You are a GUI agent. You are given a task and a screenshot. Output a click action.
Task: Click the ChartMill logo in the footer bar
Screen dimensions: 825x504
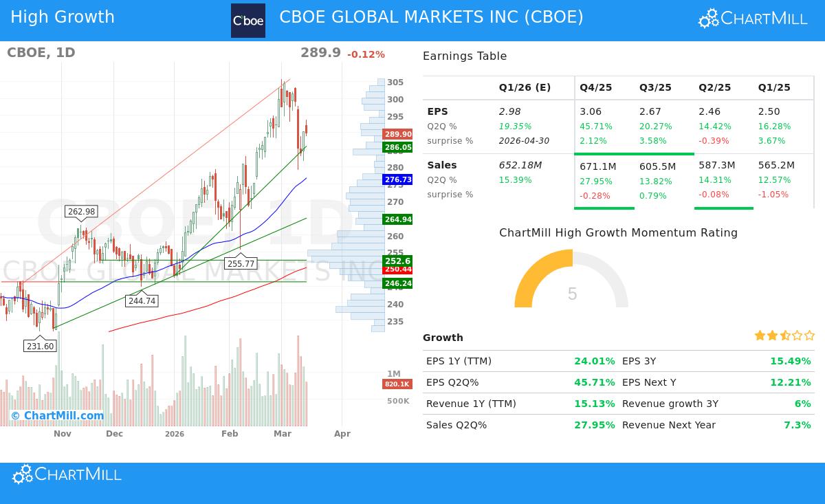click(x=66, y=474)
